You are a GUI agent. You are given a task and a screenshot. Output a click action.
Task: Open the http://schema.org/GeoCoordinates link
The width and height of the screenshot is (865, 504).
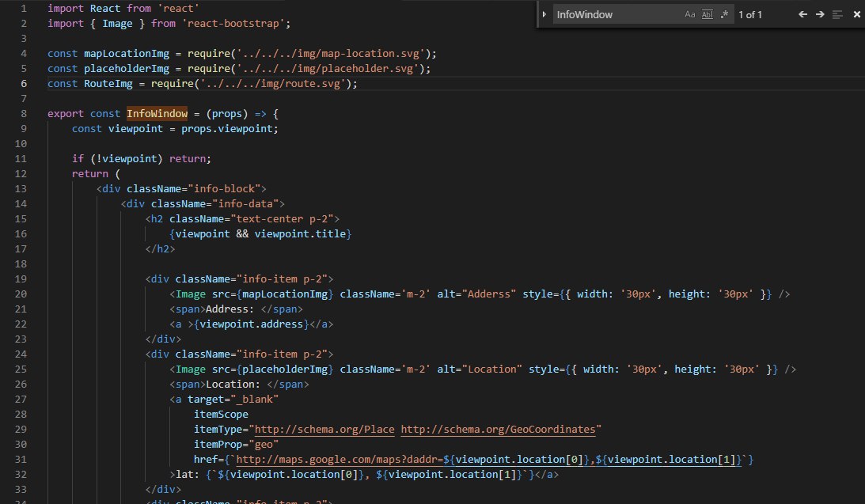[498, 429]
